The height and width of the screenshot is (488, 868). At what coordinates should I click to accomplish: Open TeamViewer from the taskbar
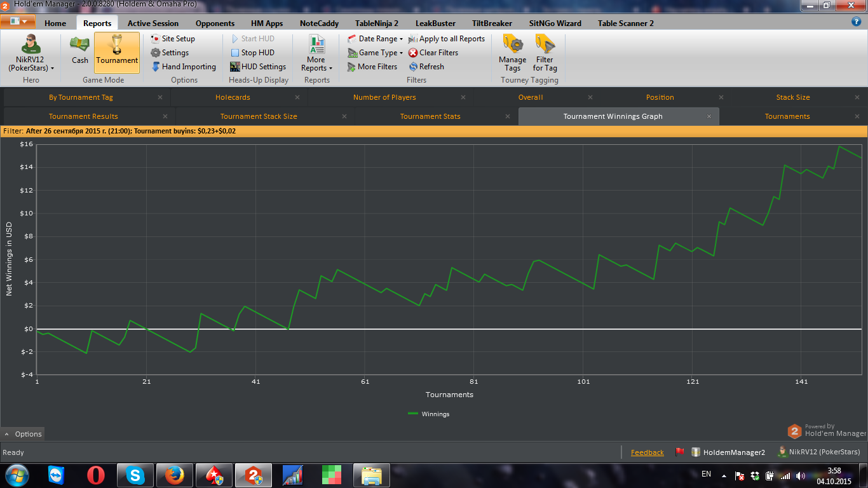click(57, 475)
